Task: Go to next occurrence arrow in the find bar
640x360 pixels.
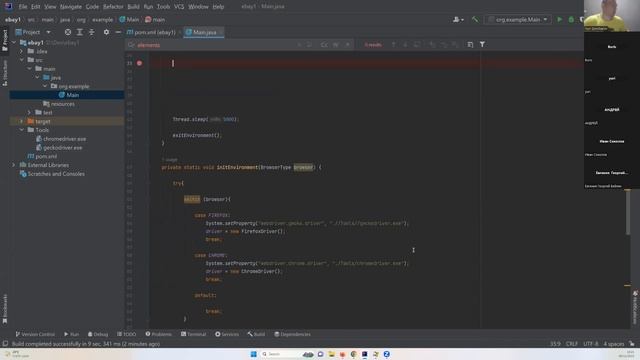Action: coord(405,44)
